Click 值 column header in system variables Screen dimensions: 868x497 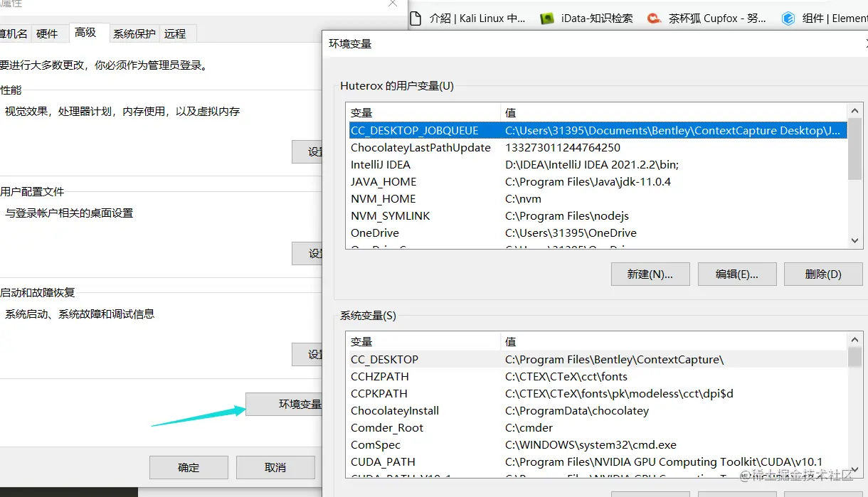coord(674,341)
